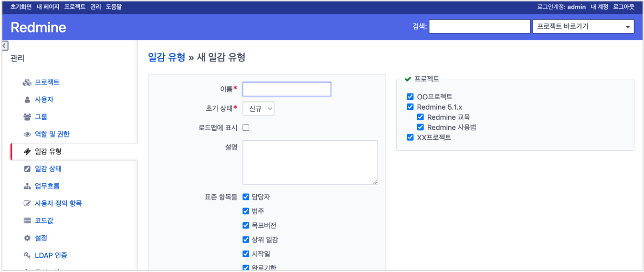The width and height of the screenshot is (644, 272).
Task: Uncheck the 목표버전 standard field
Action: 246,225
